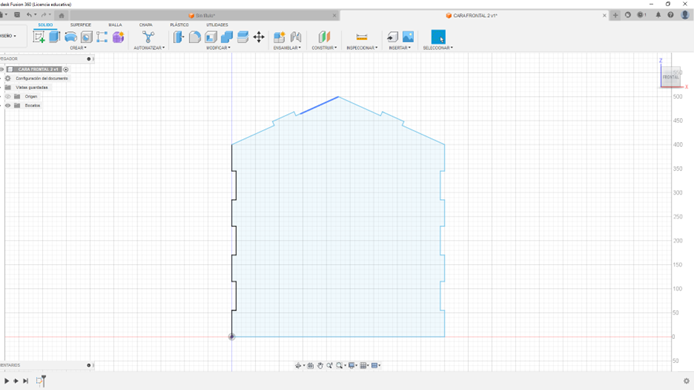The height and width of the screenshot is (390, 694).
Task: Switch to the Sólido tab
Action: coord(45,25)
